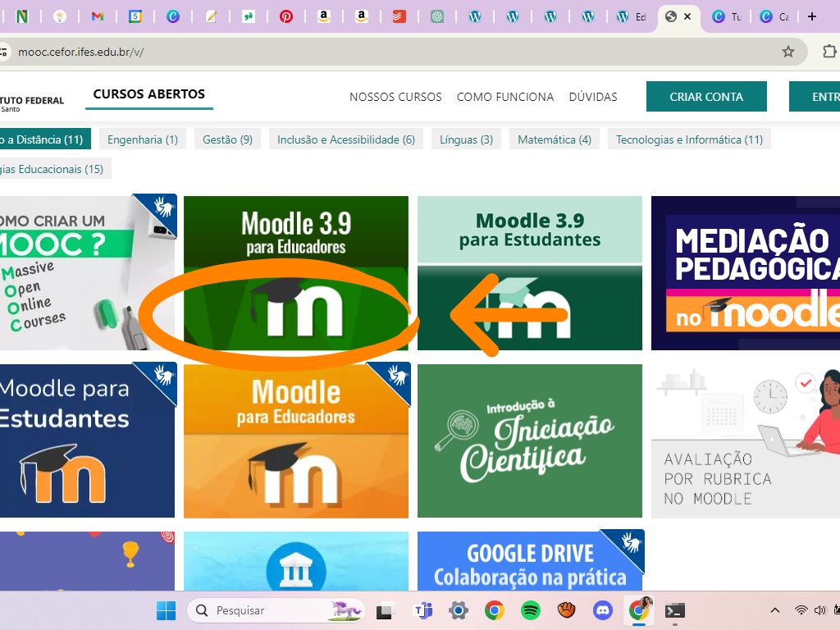Open the Windows Start menu
This screenshot has width=840, height=630.
pyautogui.click(x=166, y=610)
